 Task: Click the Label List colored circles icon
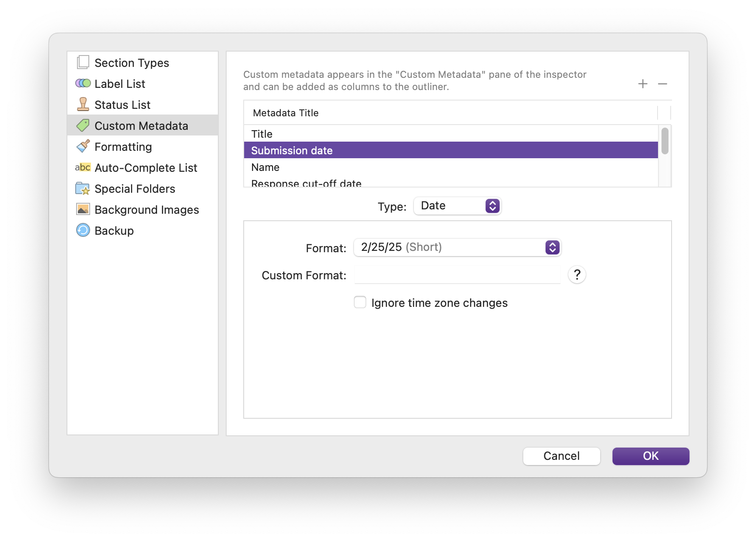point(83,83)
